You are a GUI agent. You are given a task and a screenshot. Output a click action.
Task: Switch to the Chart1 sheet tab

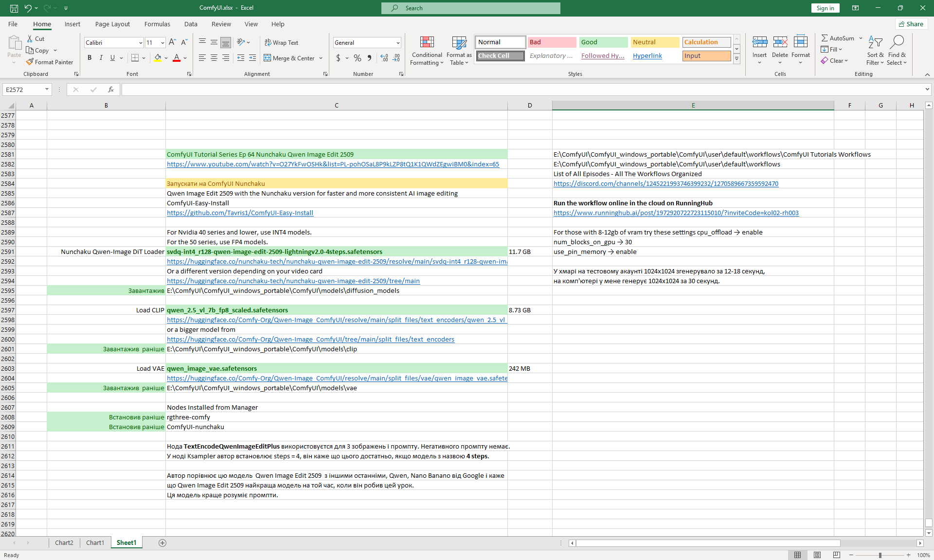95,543
